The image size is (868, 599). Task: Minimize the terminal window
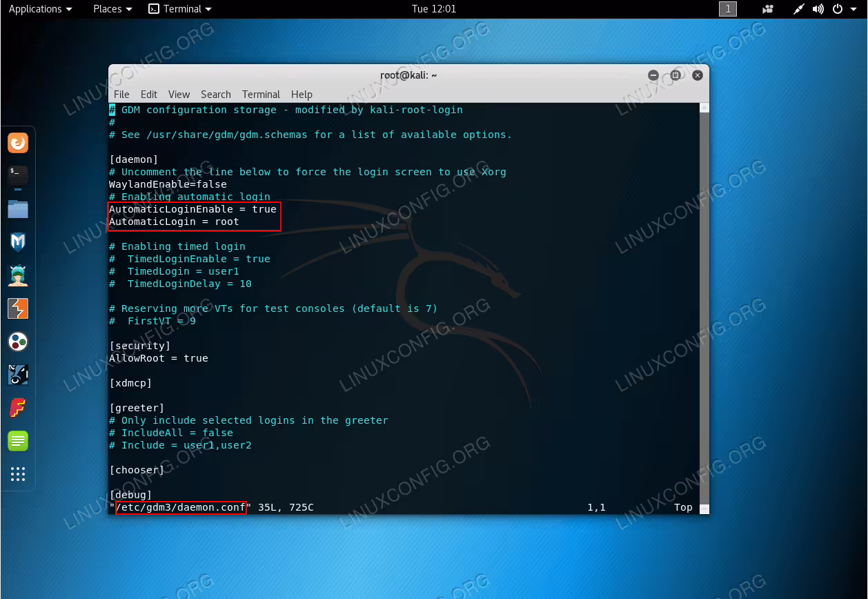pos(653,75)
